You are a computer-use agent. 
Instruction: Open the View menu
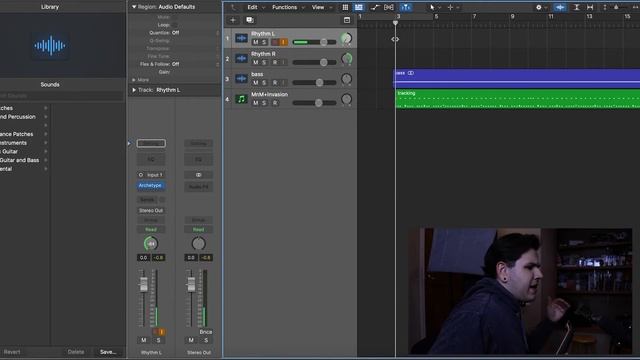pyautogui.click(x=318, y=7)
